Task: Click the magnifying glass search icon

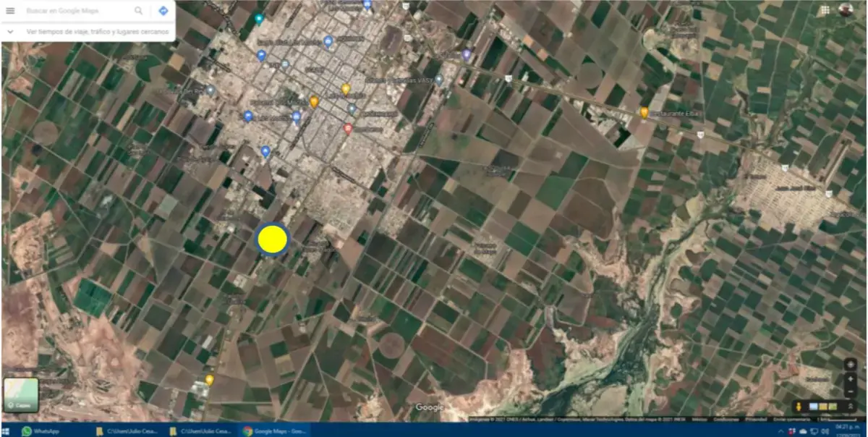Action: pyautogui.click(x=138, y=11)
